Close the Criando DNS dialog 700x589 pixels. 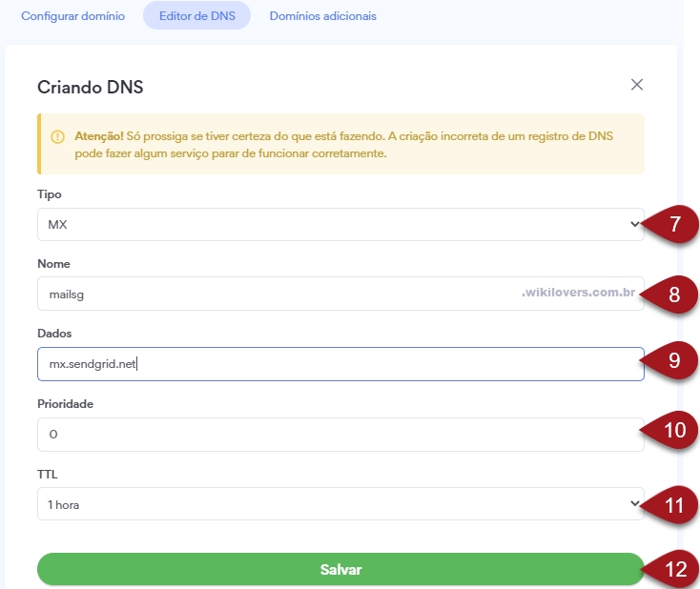[637, 84]
